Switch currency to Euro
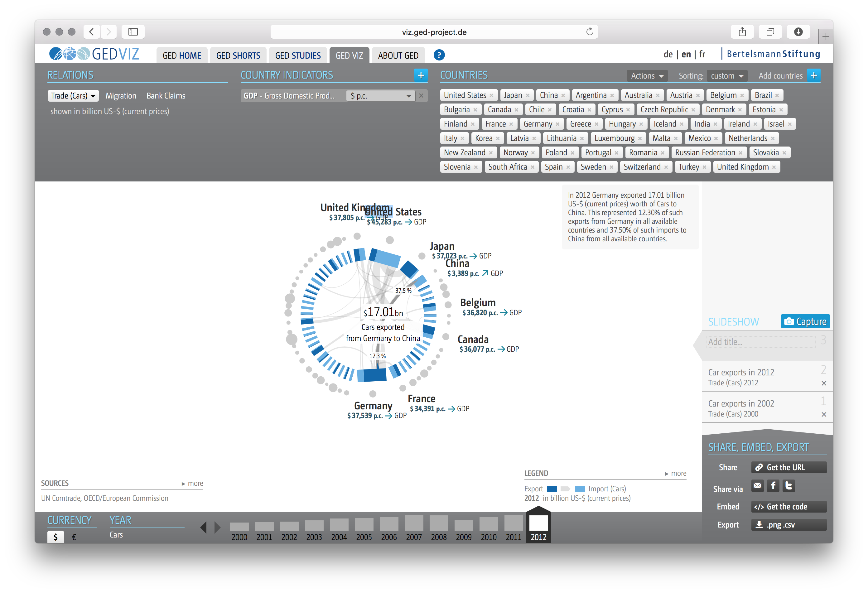The height and width of the screenshot is (593, 868). pos(74,537)
